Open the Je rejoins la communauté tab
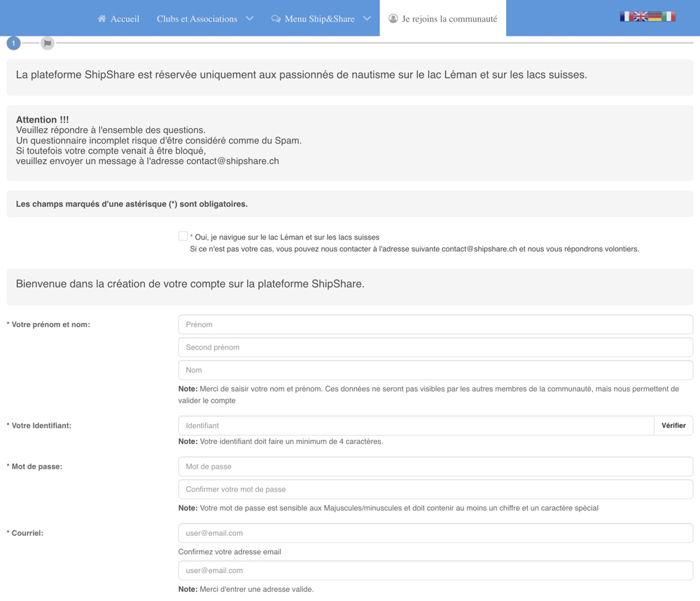 (x=442, y=19)
